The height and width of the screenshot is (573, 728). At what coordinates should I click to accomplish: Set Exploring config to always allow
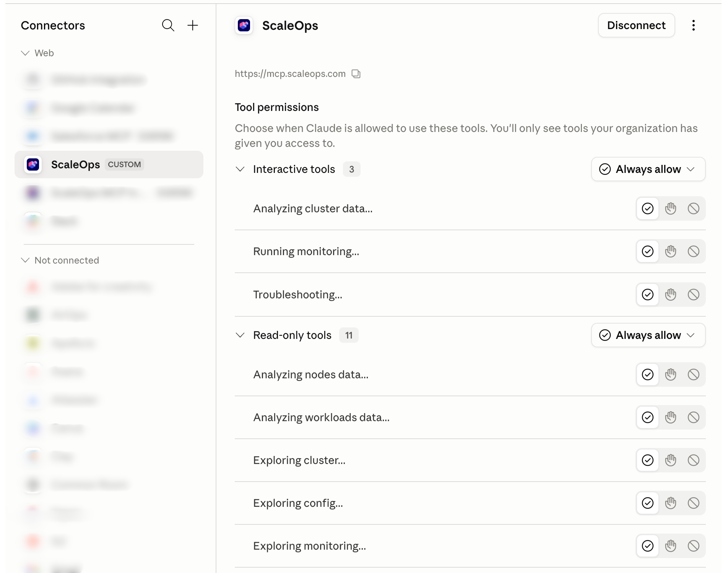click(647, 503)
